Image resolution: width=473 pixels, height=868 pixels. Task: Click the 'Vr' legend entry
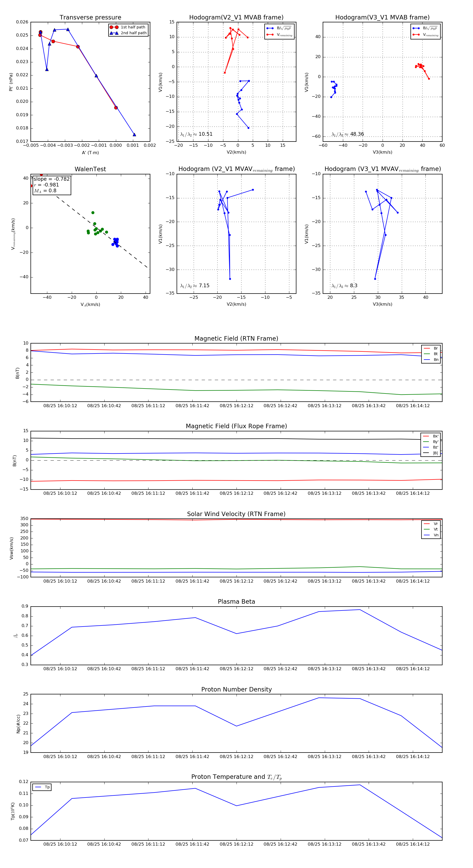[x=431, y=524]
